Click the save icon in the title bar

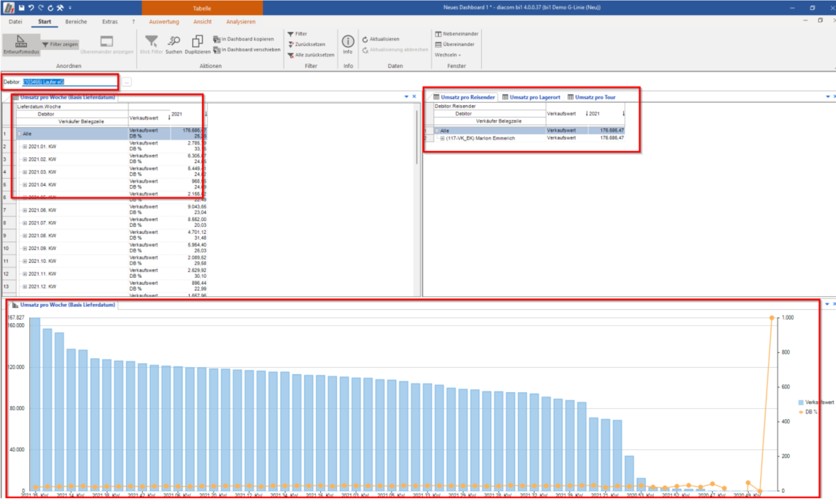click(x=21, y=7)
